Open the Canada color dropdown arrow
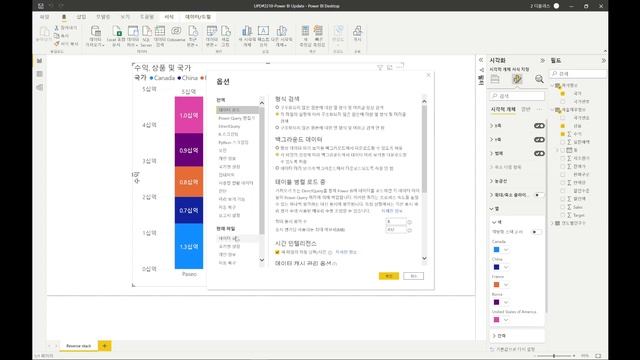The height and width of the screenshot is (360, 640). coord(506,250)
